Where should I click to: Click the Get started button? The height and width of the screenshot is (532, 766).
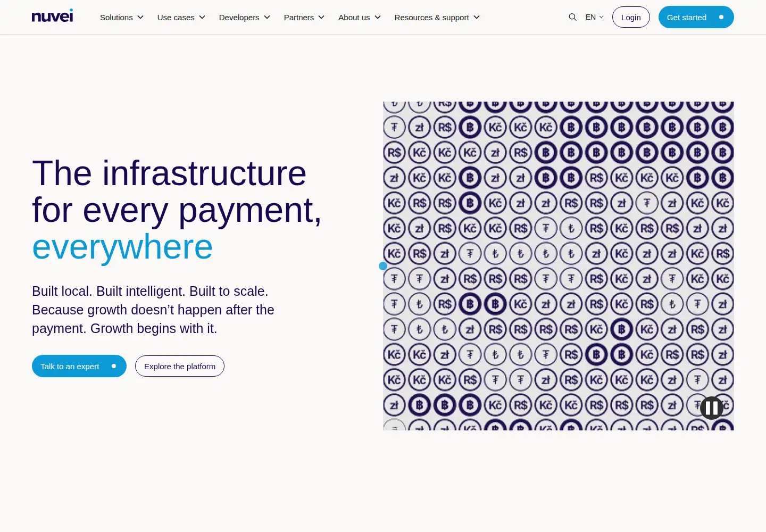point(696,17)
